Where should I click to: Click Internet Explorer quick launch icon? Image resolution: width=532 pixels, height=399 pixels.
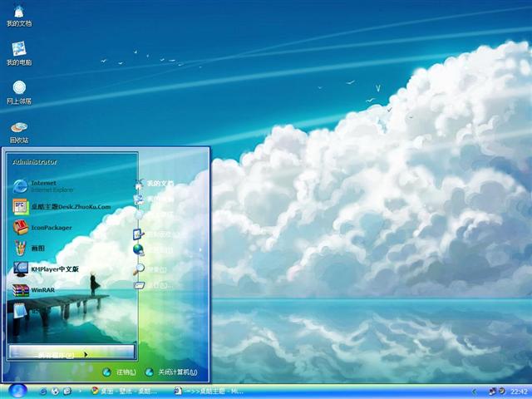43,392
